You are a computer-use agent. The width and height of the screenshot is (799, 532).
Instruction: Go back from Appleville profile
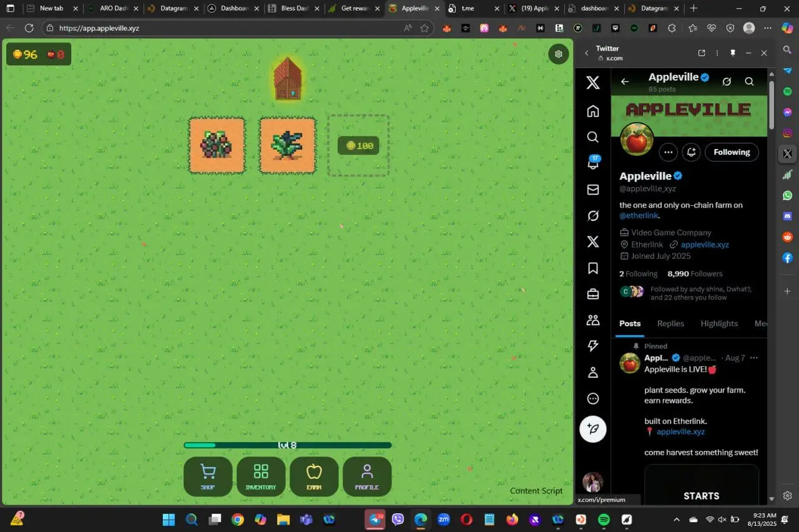[625, 82]
